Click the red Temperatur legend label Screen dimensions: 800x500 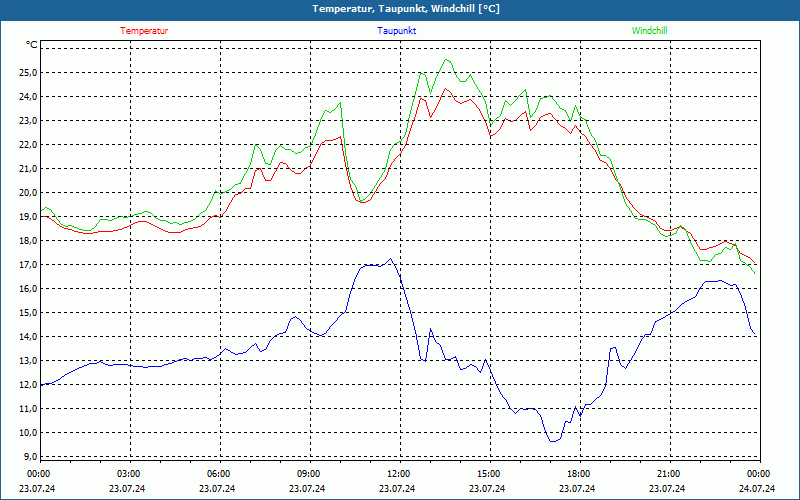tap(144, 30)
